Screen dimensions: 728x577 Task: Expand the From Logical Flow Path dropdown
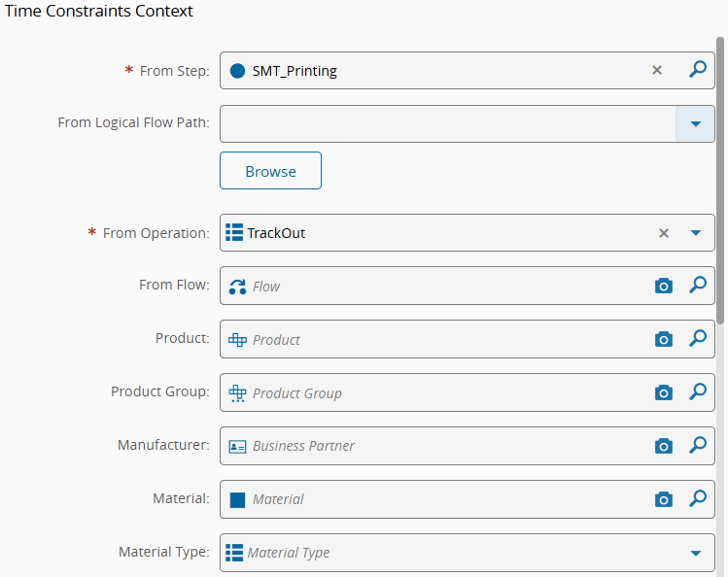(695, 124)
